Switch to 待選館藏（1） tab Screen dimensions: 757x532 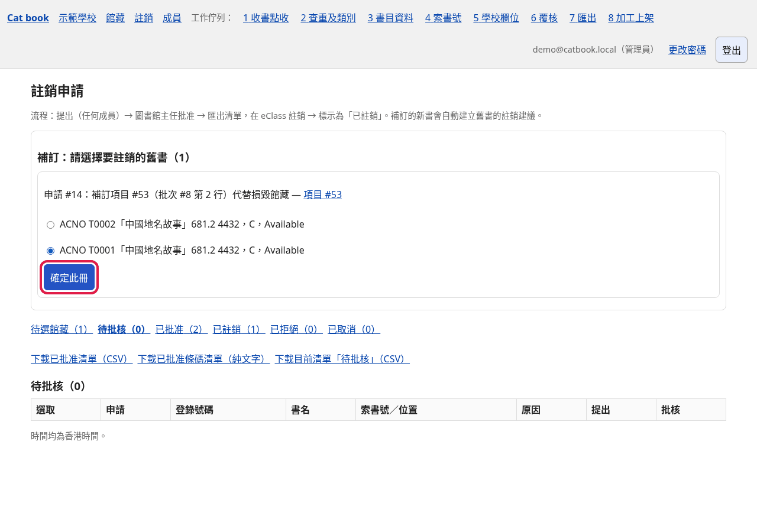point(62,329)
